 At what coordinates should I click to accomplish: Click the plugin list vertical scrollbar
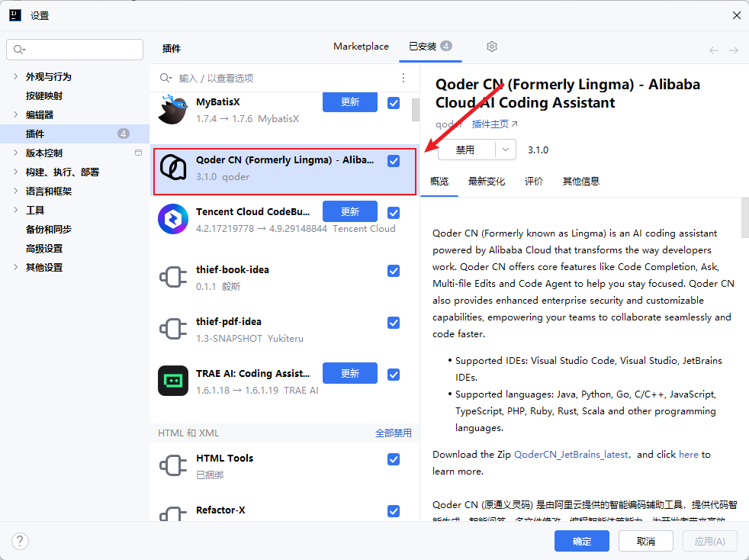tap(416, 110)
